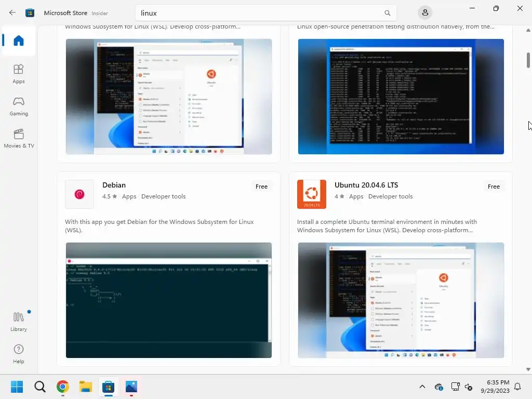This screenshot has width=532, height=399.
Task: Restore down the Microsoft Store window
Action: (x=496, y=8)
